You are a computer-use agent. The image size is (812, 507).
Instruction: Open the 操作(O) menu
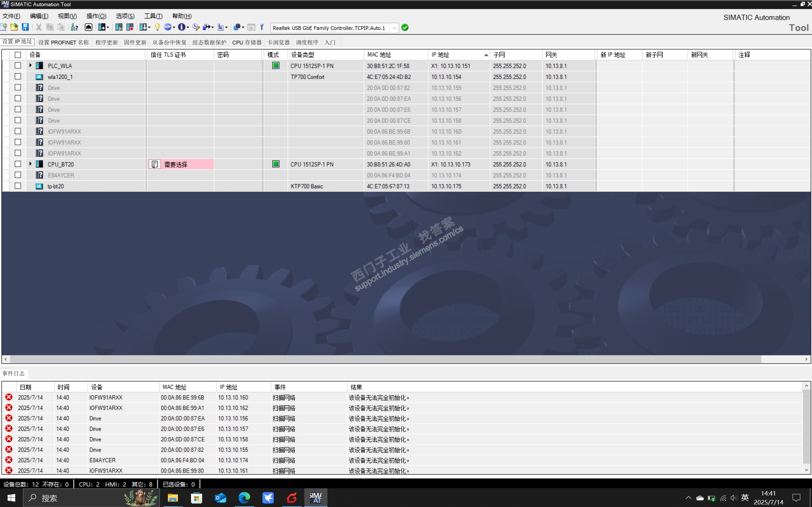click(96, 16)
